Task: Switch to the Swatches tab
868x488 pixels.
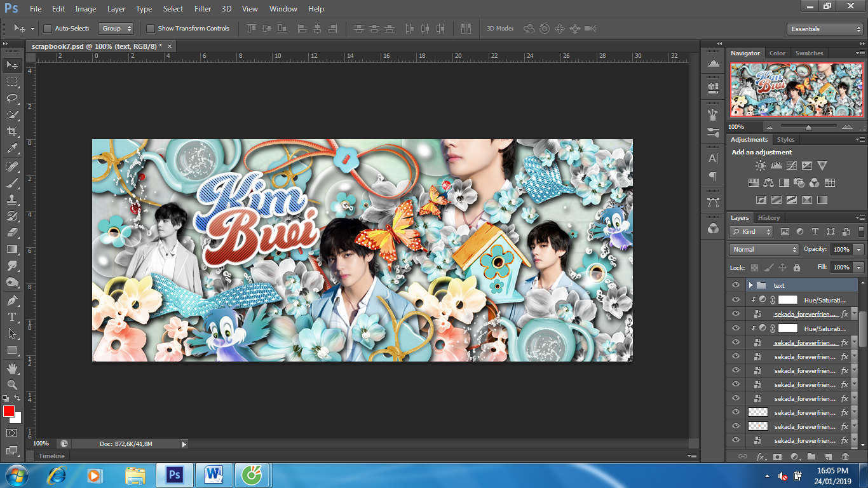Action: [809, 53]
